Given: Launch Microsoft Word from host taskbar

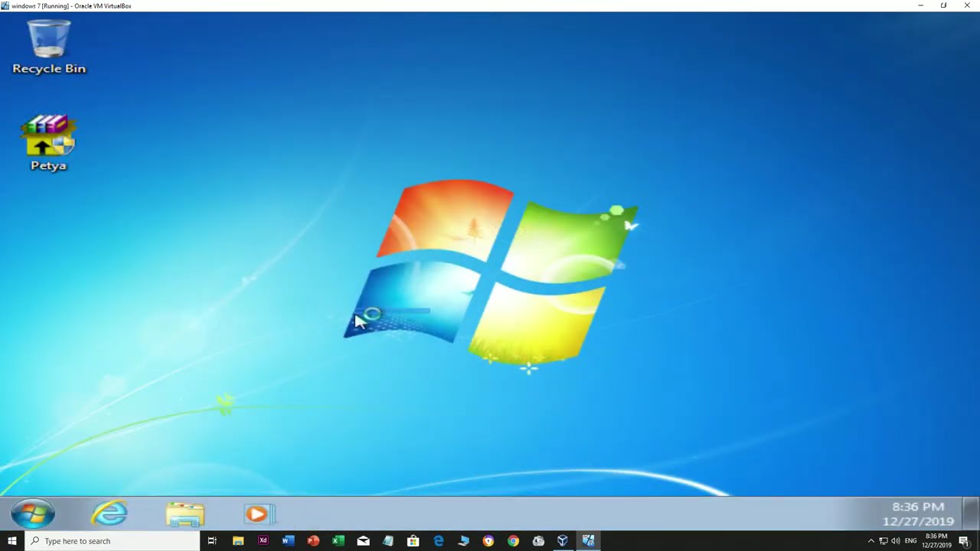Looking at the screenshot, I should tap(288, 541).
